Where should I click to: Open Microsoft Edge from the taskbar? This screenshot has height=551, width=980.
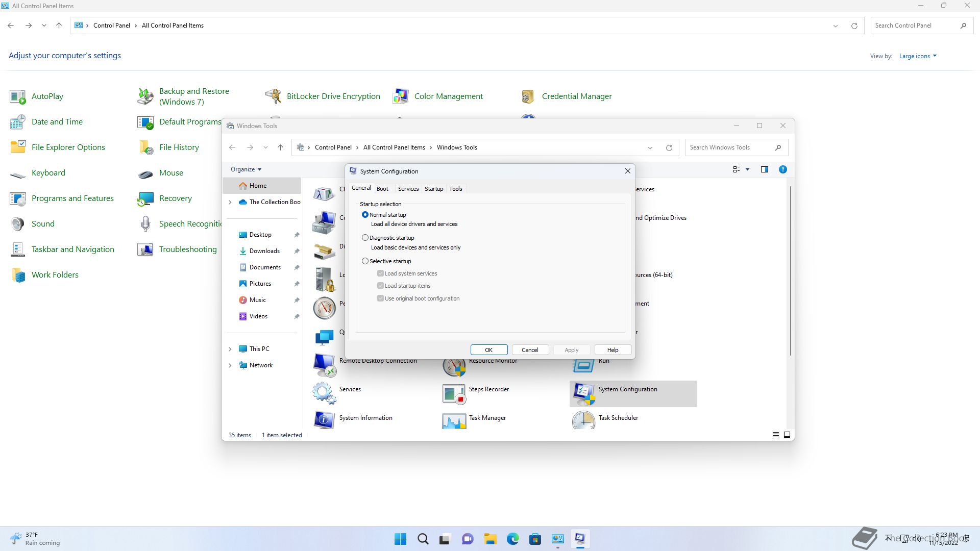click(512, 539)
